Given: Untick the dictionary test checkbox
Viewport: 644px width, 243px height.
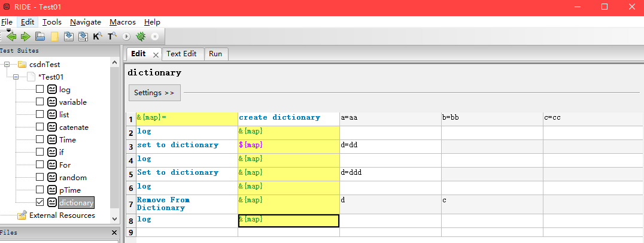Looking at the screenshot, I should click(40, 202).
